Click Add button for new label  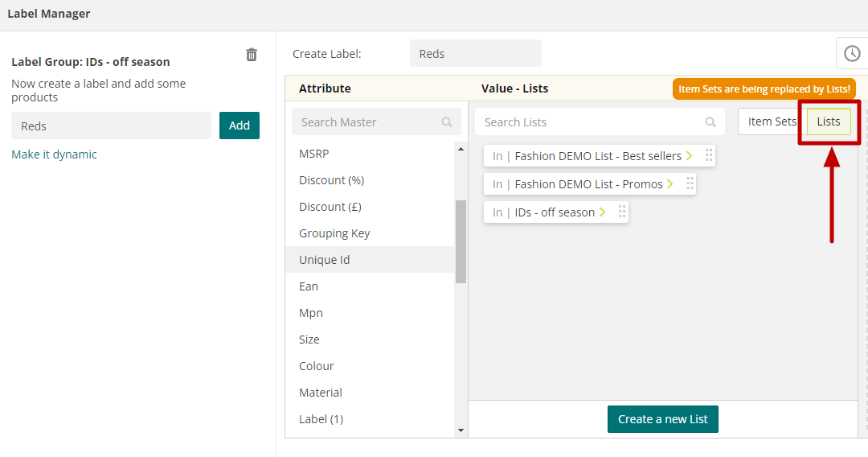click(240, 126)
